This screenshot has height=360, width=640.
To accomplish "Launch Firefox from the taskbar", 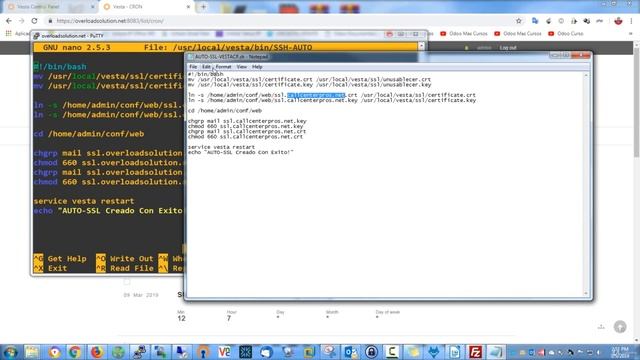I will 97,352.
